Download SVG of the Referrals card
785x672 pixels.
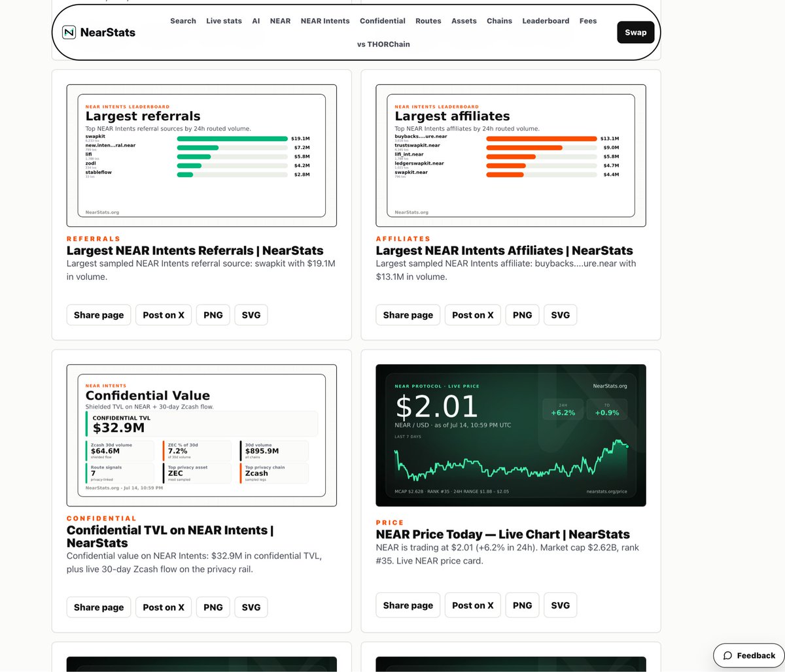point(251,315)
